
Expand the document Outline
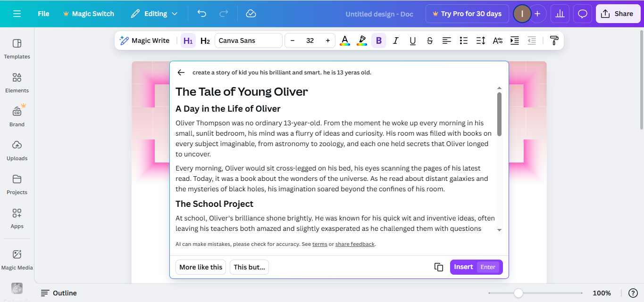click(x=59, y=293)
